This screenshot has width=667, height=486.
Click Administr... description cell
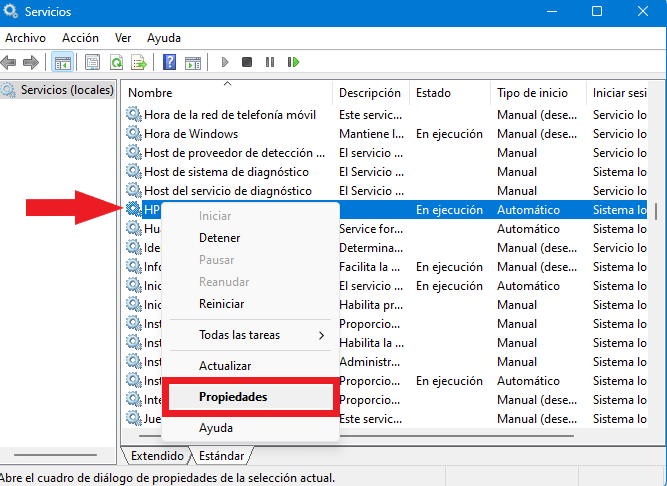[369, 361]
